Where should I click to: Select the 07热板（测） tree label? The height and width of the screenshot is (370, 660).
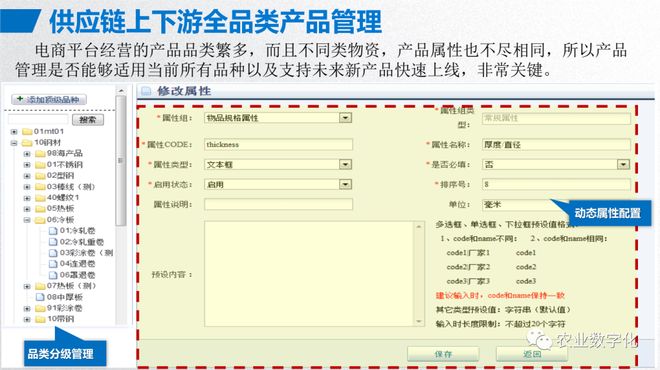click(72, 286)
